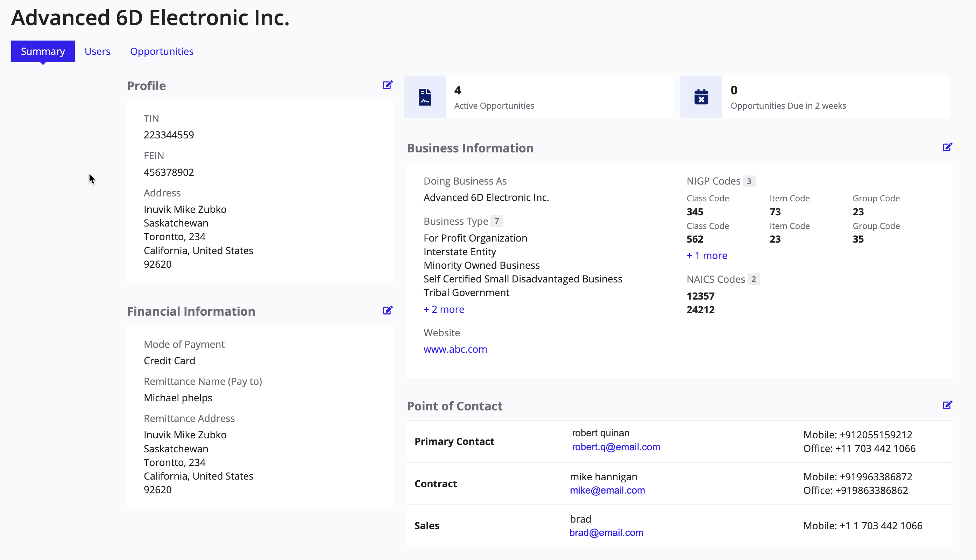Select the FEIN value 456378902
This screenshot has width=976, height=560.
(169, 172)
